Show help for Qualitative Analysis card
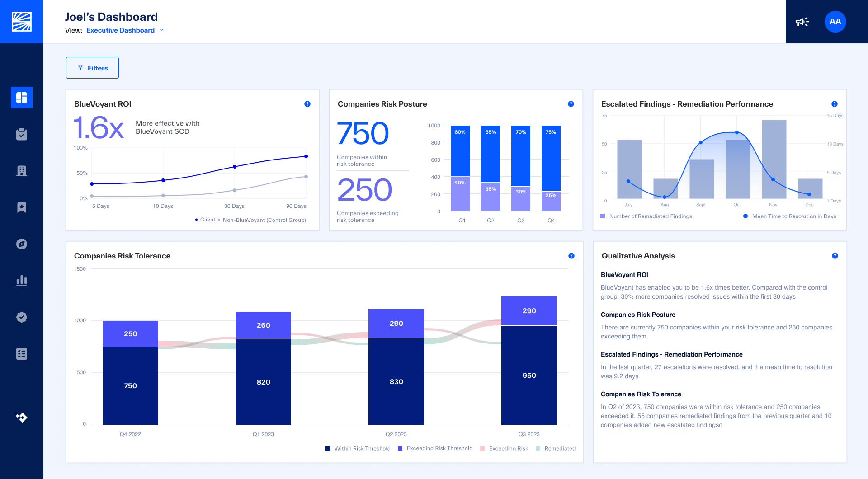The image size is (868, 479). (x=835, y=256)
